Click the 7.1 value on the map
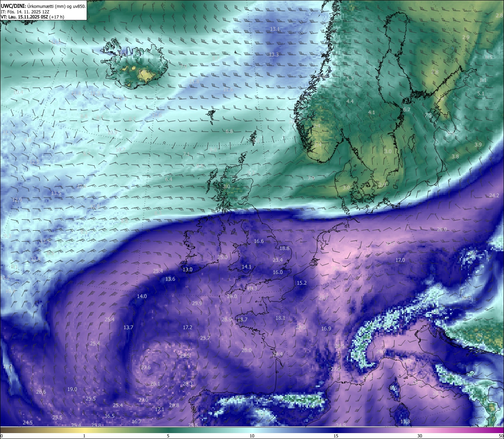Screen dimensions: 504x439 (x=186, y=154)
